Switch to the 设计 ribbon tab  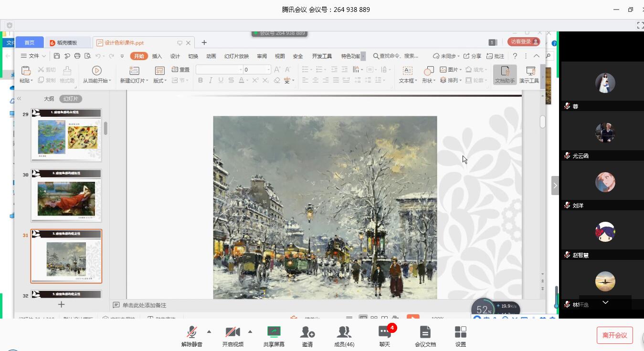click(175, 56)
